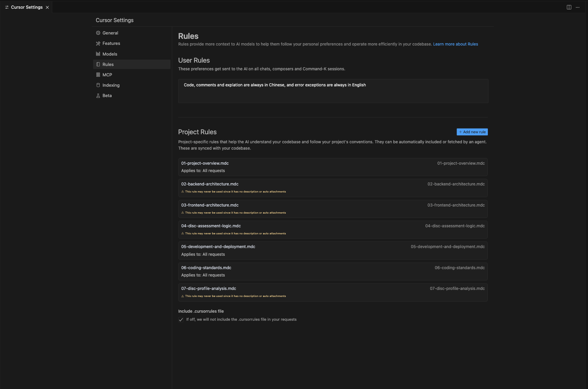
Task: Click the split editor icon
Action: coord(569,7)
